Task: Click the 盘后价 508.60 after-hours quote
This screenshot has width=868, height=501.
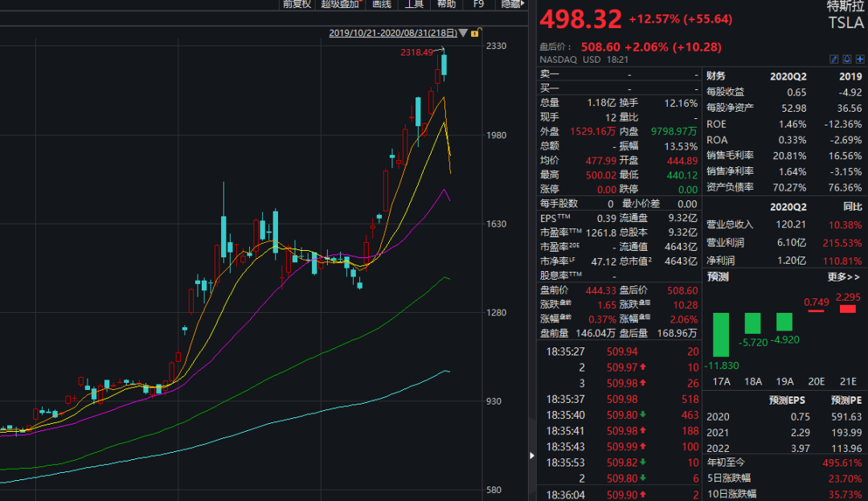Action: click(631, 47)
